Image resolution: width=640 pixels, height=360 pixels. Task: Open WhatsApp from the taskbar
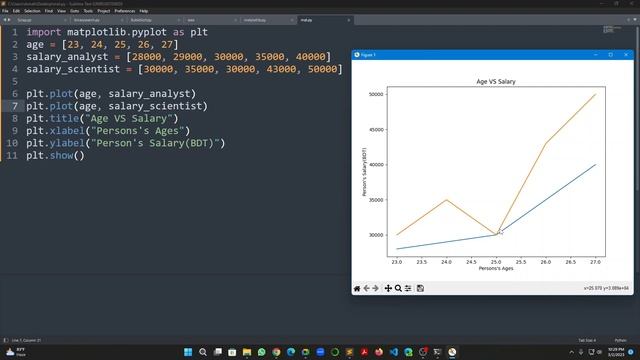point(262,352)
